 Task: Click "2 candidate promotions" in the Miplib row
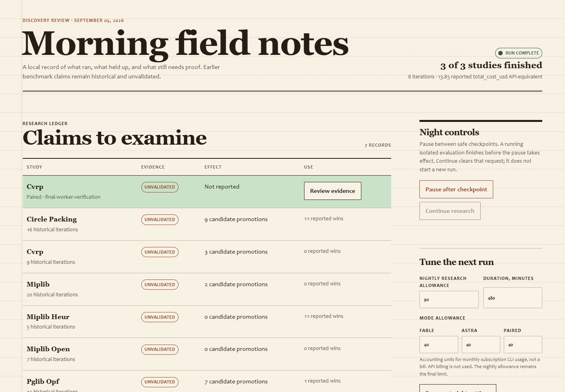236,284
